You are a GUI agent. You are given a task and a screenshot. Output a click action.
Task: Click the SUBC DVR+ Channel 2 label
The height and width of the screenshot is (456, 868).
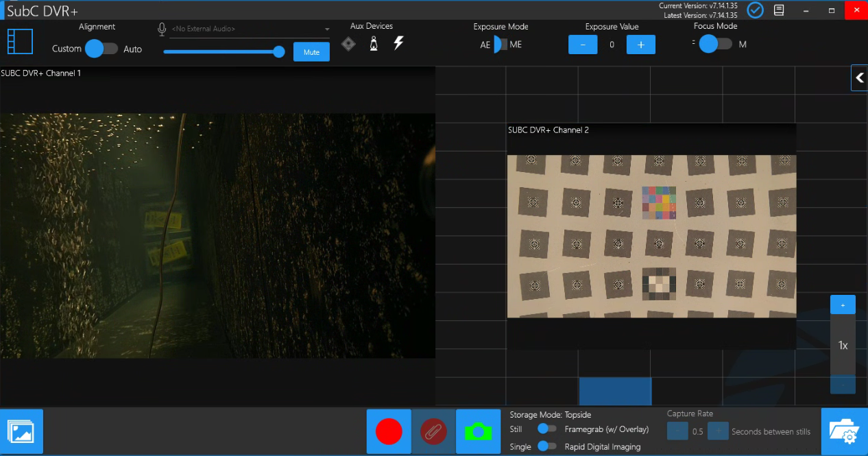pyautogui.click(x=548, y=130)
